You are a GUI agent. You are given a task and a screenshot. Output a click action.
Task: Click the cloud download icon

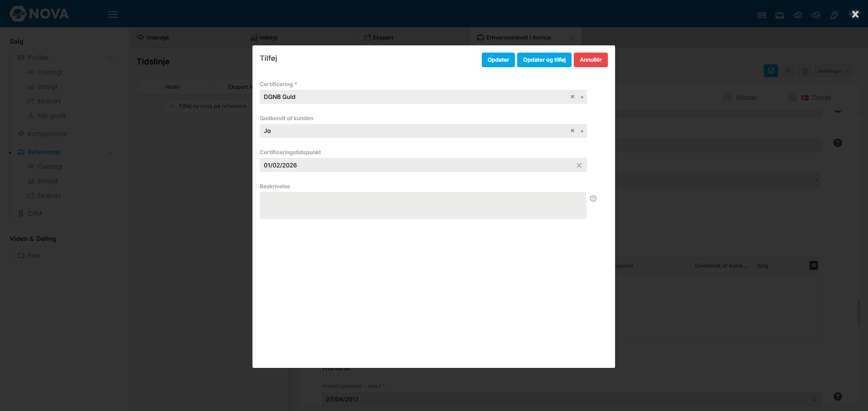coord(798,15)
